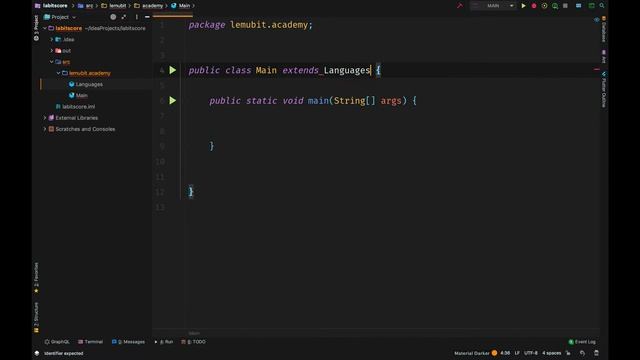This screenshot has height=360, width=640.
Task: Open the Structure side tool window tab
Action: pyautogui.click(x=36, y=318)
